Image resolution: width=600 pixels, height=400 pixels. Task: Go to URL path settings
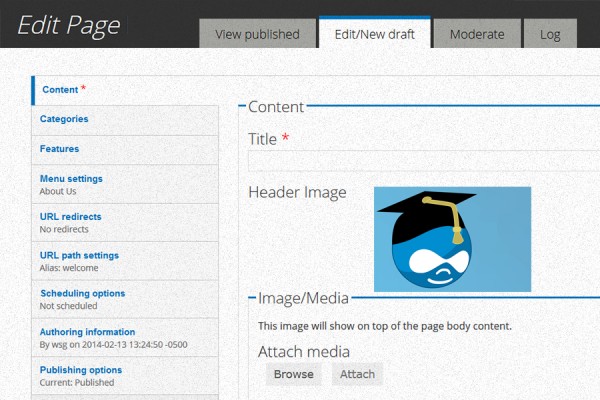(x=79, y=255)
